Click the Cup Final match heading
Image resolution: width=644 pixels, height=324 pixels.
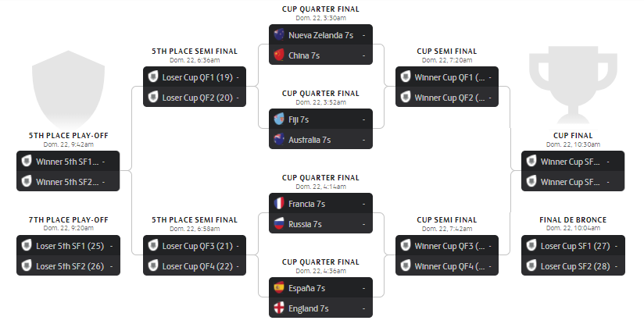(x=572, y=135)
